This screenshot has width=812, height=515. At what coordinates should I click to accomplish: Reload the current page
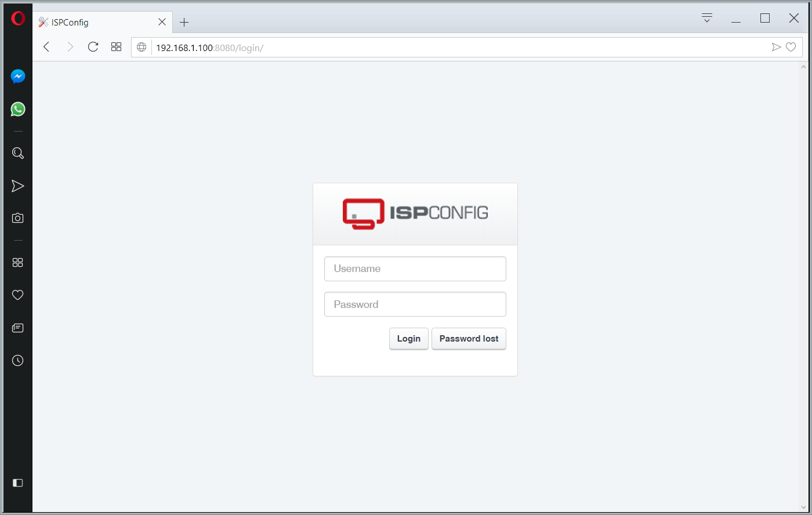(93, 47)
